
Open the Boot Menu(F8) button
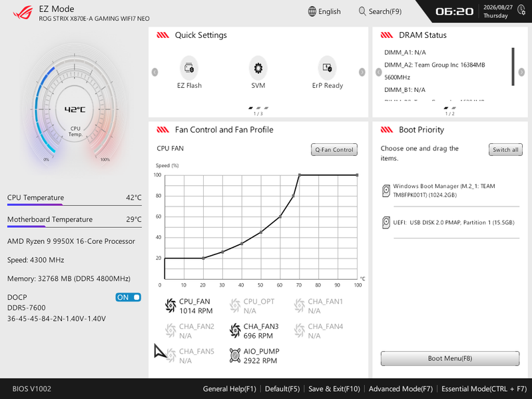450,358
